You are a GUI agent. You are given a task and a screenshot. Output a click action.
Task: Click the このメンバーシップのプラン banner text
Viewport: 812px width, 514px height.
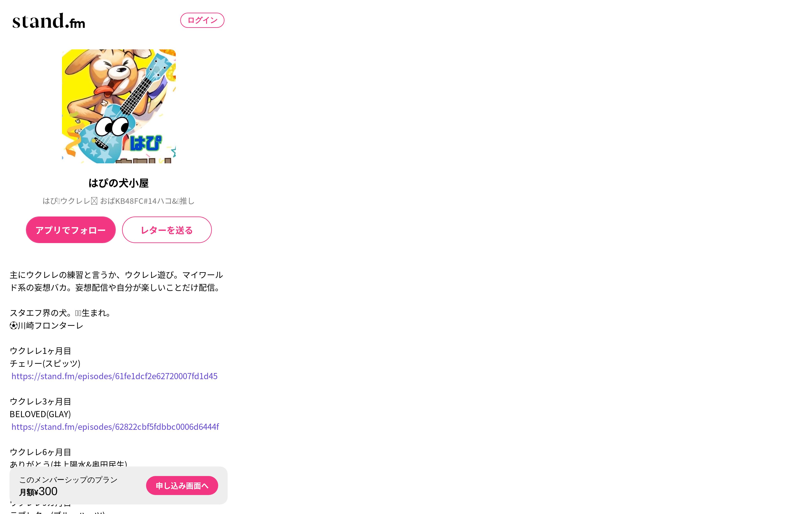tap(68, 480)
